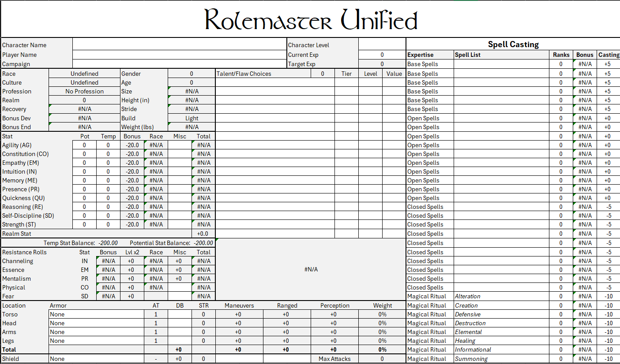The image size is (620, 364).
Task: Select the 'Spell Casting' header
Action: tap(513, 44)
